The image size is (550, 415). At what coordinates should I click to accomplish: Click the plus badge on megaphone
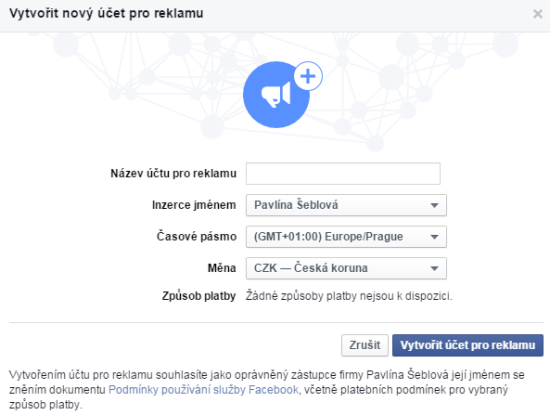308,76
